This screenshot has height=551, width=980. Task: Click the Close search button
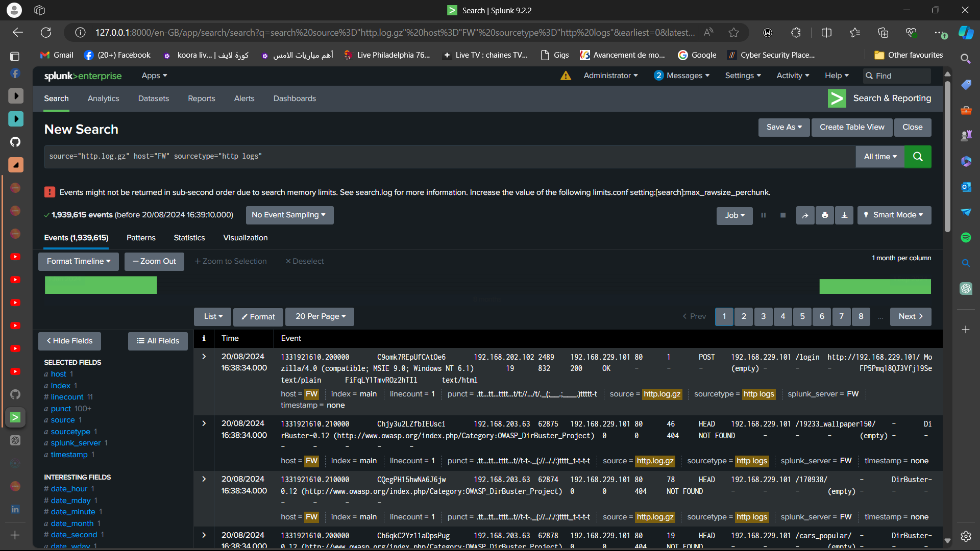tap(912, 127)
